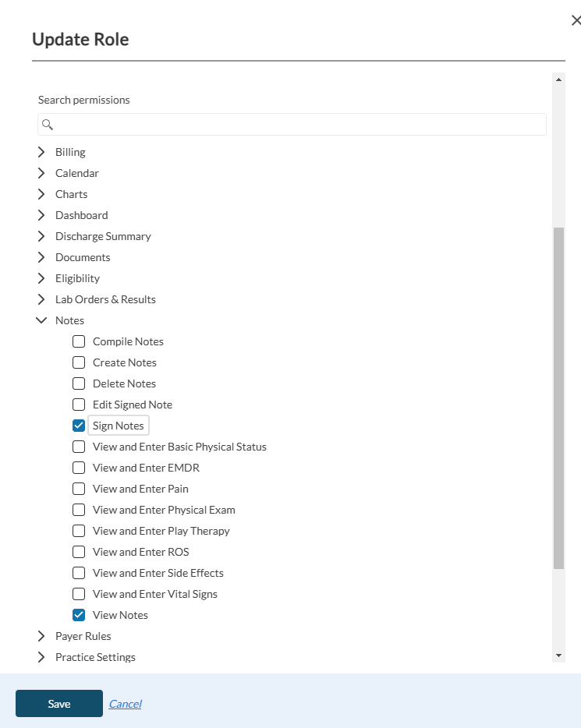Enable the Create Notes checkbox
Viewport: 581px width, 728px height.
coord(79,362)
